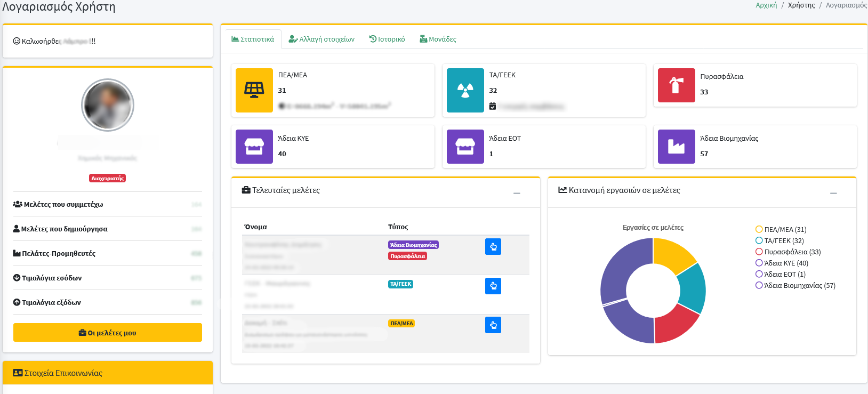Click the purple factory icon for Άδεια Βιομηχανίας
868x394 pixels.
pos(677,147)
